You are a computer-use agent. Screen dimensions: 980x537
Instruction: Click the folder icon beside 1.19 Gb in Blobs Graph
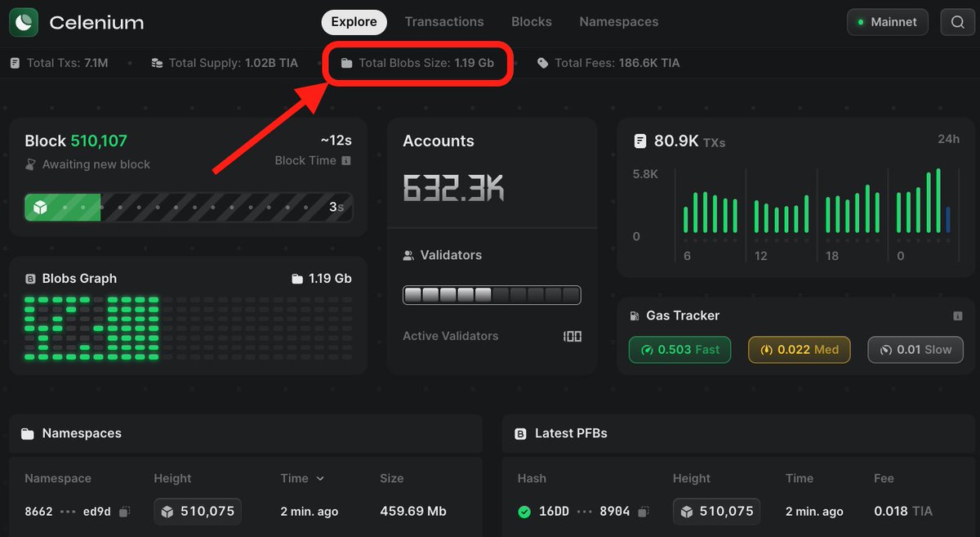tap(297, 279)
